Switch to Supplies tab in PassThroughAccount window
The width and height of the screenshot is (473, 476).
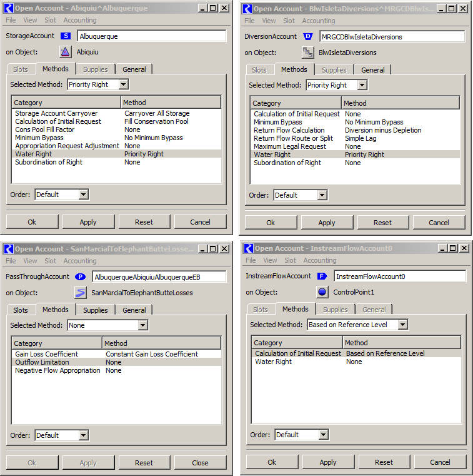point(95,310)
